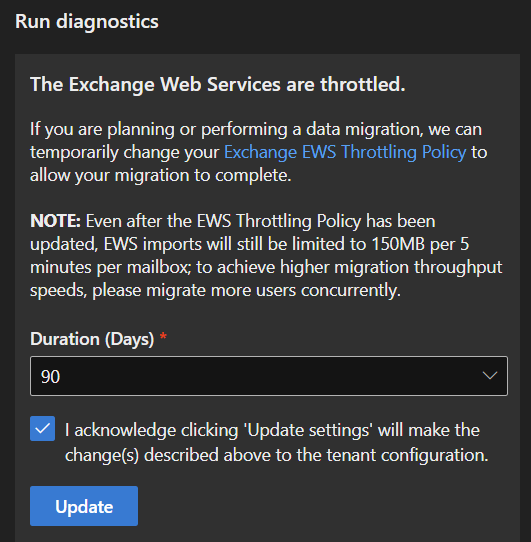Click the Duration (Days) field label
This screenshot has width=531, height=542.
92,339
